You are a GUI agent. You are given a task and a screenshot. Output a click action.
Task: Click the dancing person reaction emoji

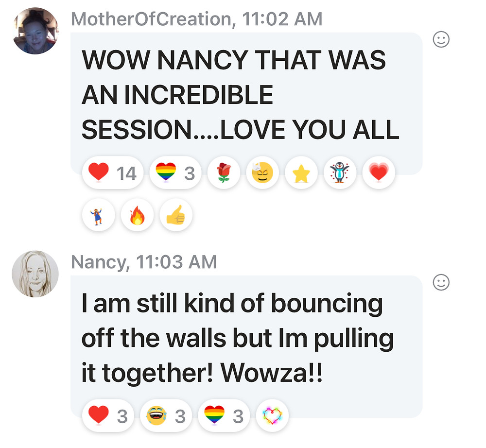(x=99, y=215)
